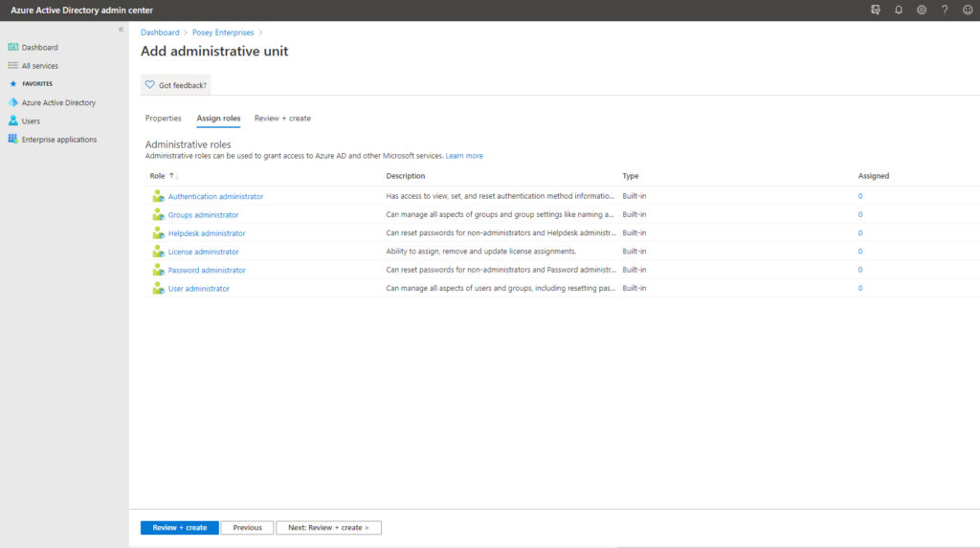Open Dashboard in the sidebar
Viewport: 980px width, 548px height.
tap(39, 48)
